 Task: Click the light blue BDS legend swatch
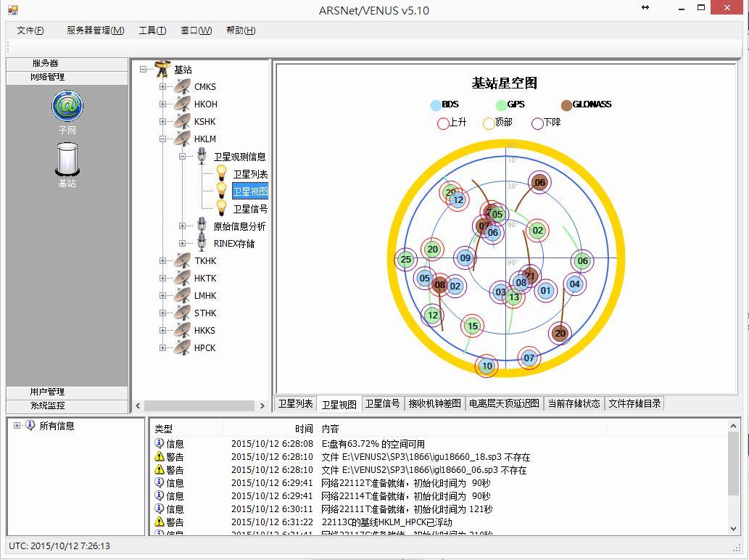(x=435, y=105)
